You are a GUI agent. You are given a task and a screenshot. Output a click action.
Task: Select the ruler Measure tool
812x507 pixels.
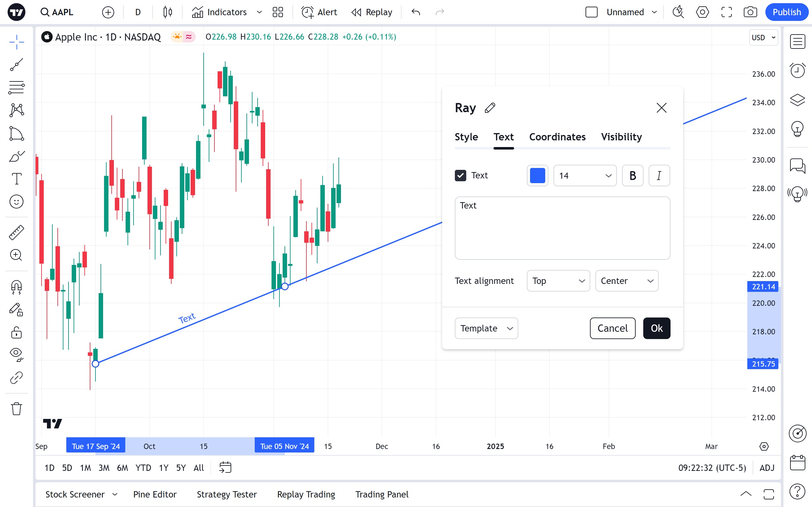point(16,232)
